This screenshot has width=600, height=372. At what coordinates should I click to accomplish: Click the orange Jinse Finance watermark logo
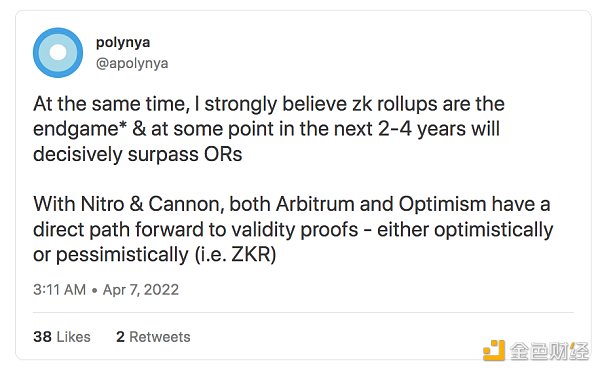coord(494,350)
